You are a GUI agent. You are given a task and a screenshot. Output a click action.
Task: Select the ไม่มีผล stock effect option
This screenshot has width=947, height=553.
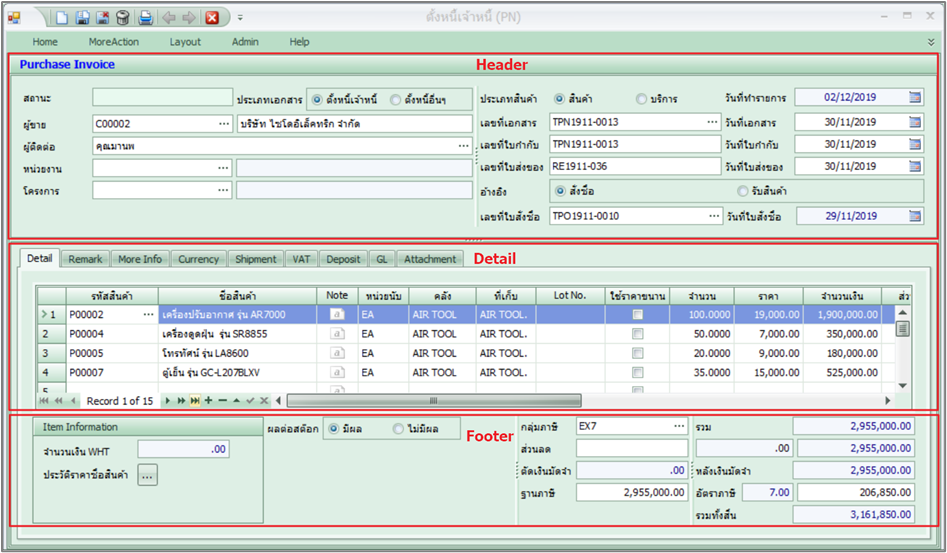pos(398,429)
